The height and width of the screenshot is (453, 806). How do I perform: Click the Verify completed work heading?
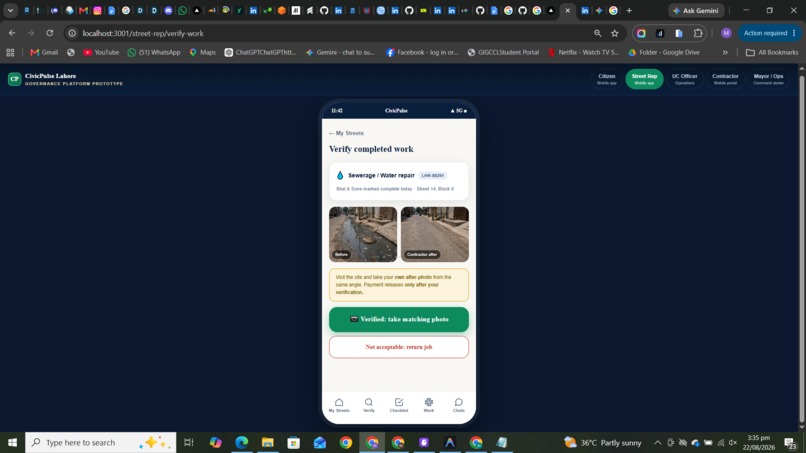click(x=371, y=149)
